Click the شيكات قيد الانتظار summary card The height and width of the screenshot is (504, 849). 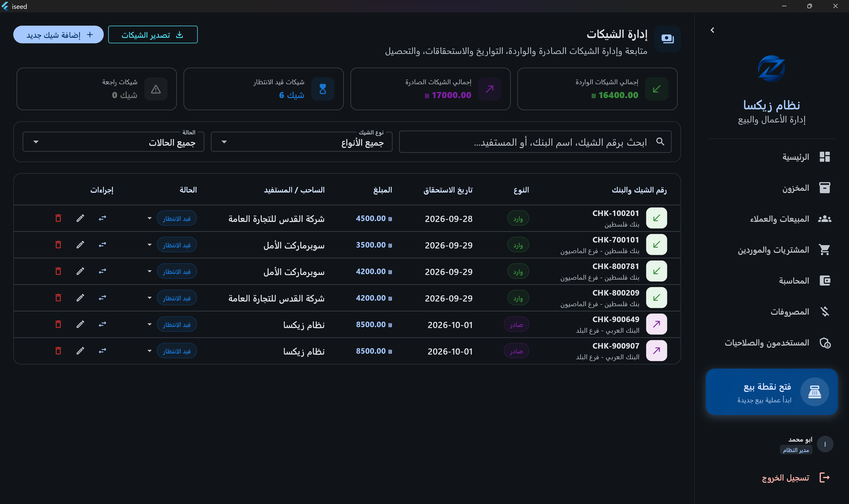(264, 89)
